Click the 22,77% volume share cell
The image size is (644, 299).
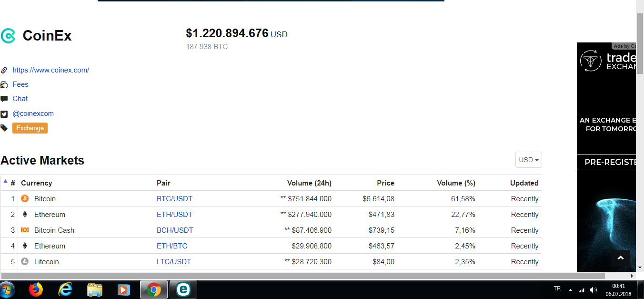[463, 215]
